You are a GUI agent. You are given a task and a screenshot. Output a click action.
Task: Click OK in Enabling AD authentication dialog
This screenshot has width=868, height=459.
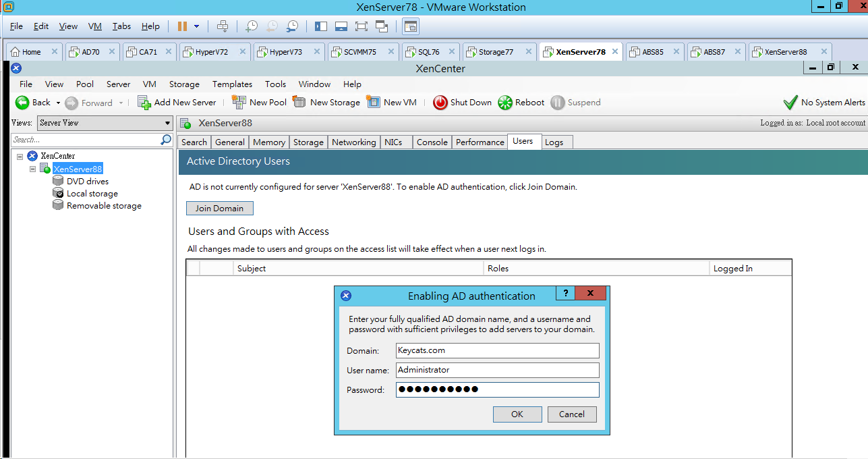point(517,414)
